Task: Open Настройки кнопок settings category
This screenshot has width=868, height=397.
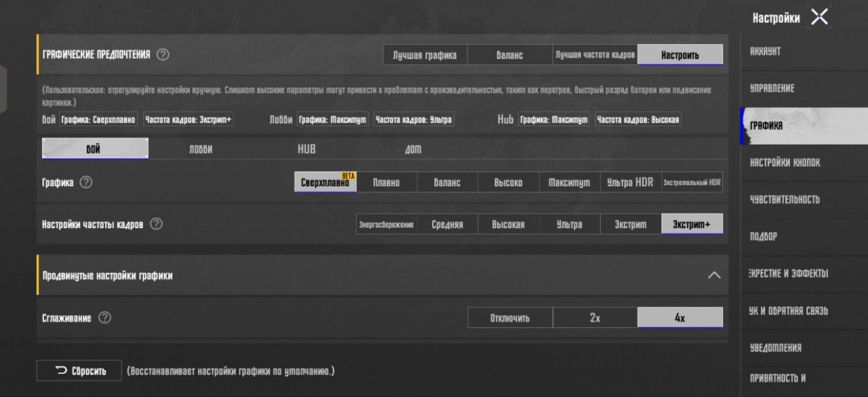Action: click(x=804, y=163)
